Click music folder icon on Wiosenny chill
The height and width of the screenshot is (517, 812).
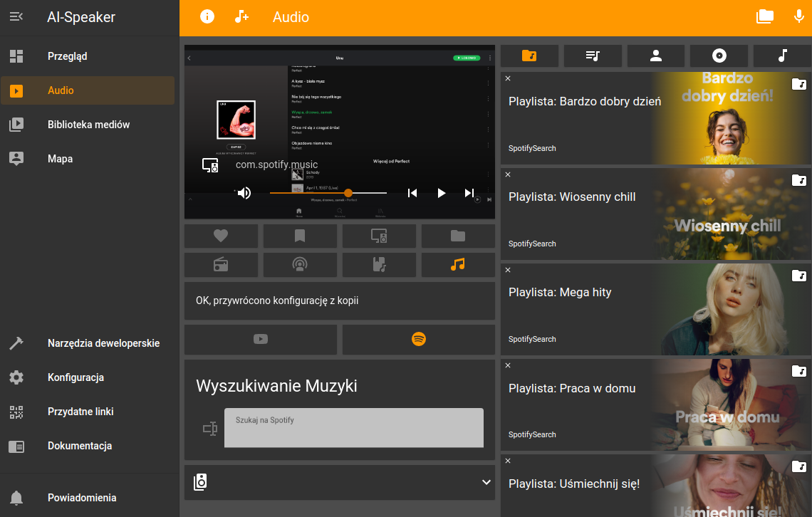799,180
